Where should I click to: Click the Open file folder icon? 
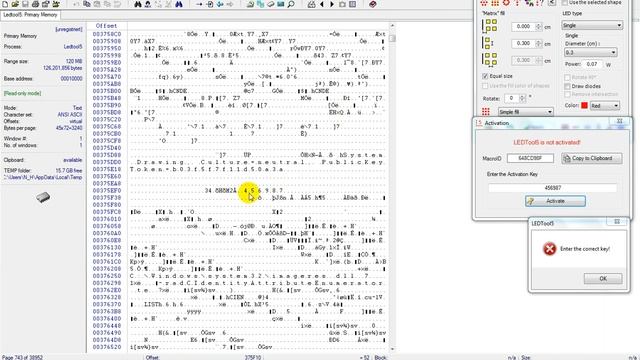click(x=15, y=4)
